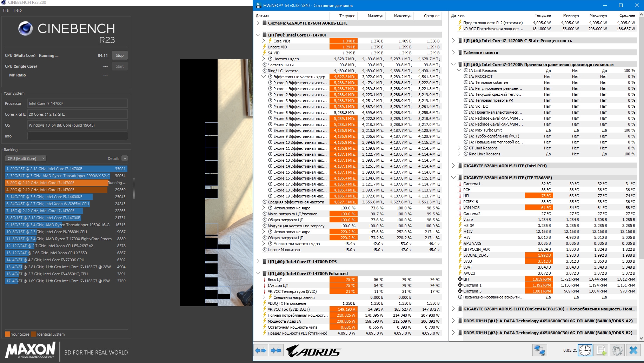The width and height of the screenshot is (644, 363).
Task: Start sensor logging with the sheet-plus icon
Action: coord(601,350)
